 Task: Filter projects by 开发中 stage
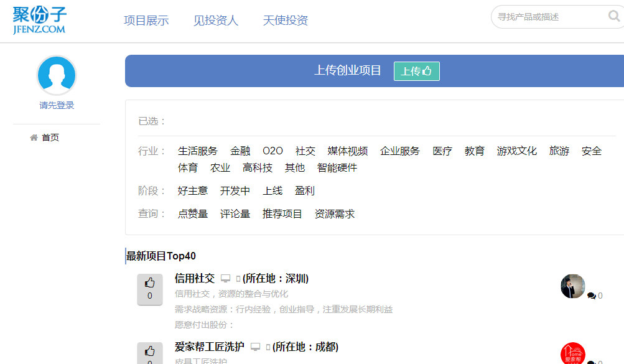235,191
